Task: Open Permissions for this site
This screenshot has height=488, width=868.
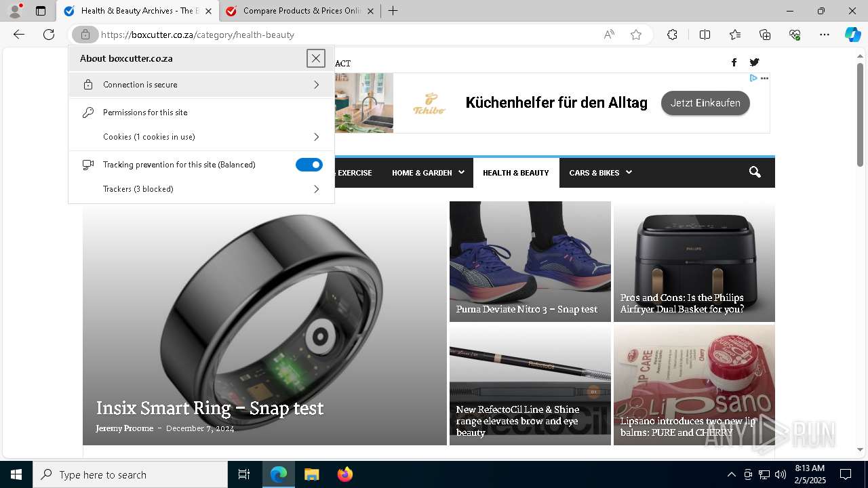Action: coord(201,113)
